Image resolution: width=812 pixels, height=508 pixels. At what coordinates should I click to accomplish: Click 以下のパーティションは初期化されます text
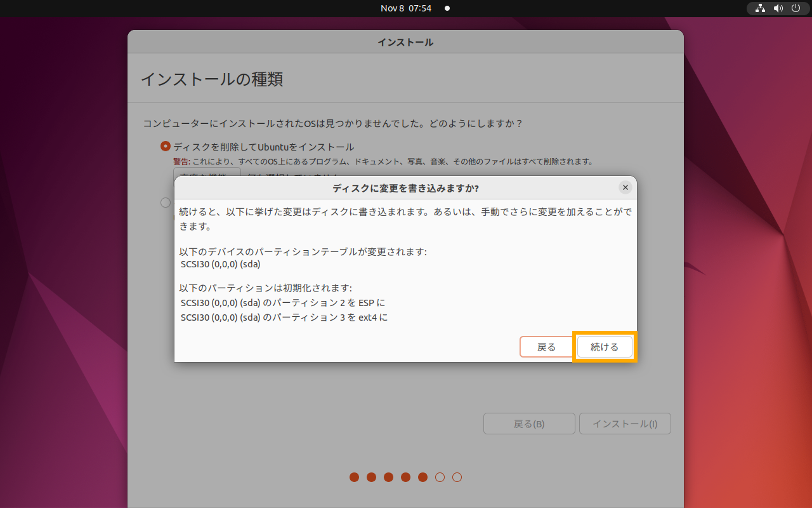coord(265,288)
